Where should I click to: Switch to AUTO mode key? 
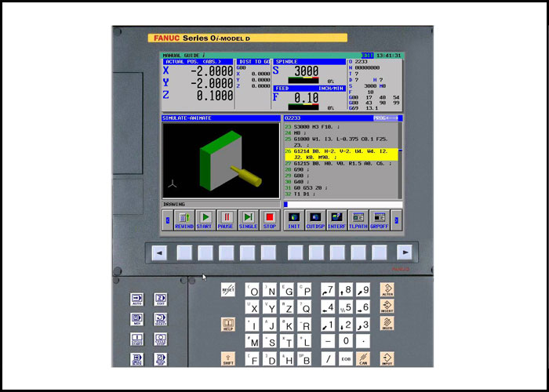pyautogui.click(x=137, y=299)
